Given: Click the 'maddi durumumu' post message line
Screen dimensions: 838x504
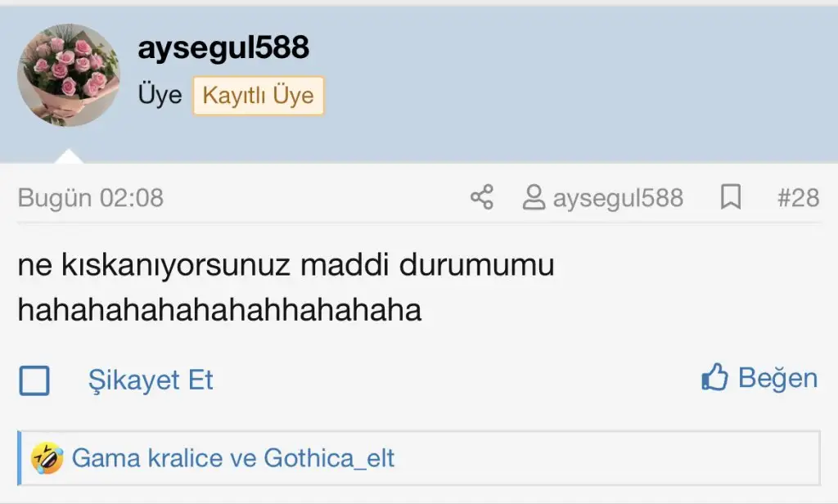Looking at the screenshot, I should (x=286, y=264).
